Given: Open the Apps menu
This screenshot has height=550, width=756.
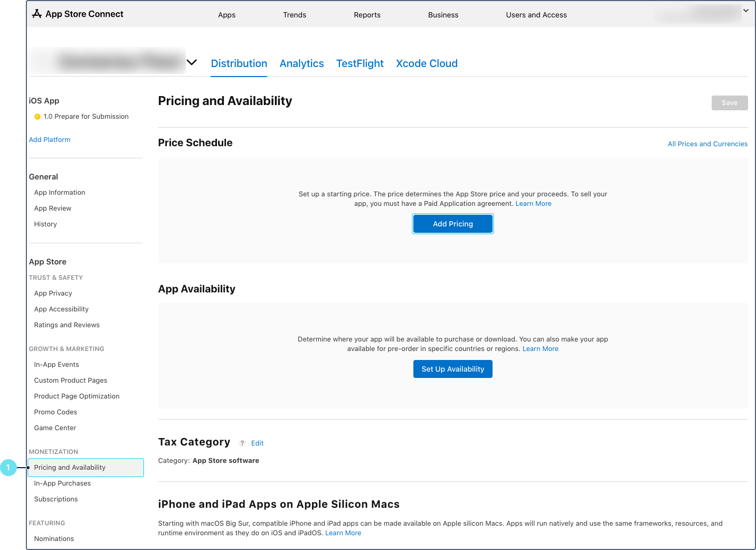Looking at the screenshot, I should click(227, 15).
